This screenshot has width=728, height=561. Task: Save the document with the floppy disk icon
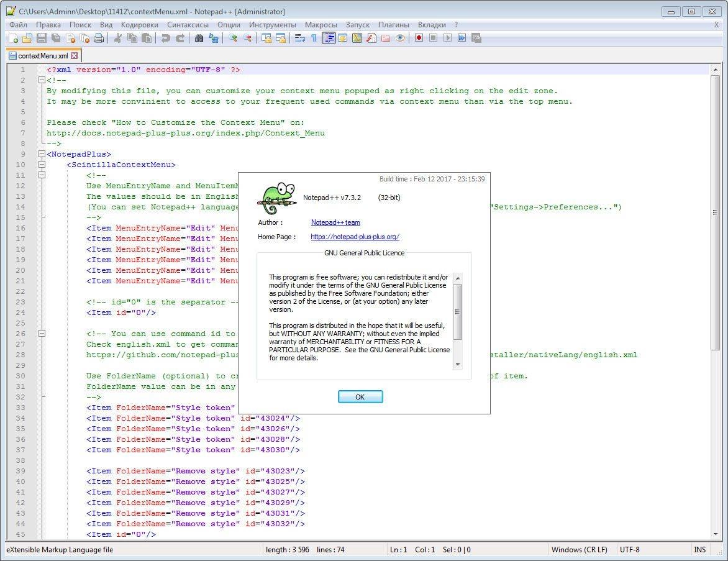point(42,38)
